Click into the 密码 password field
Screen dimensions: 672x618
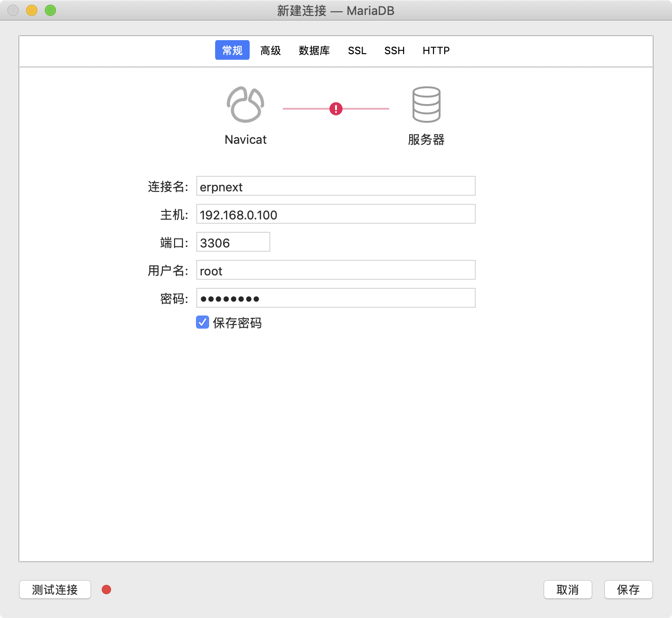336,298
